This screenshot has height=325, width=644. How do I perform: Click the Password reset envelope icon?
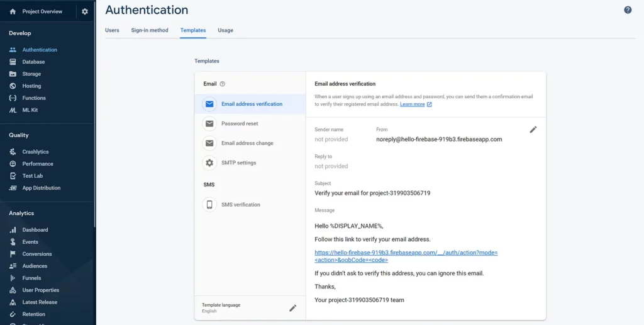pyautogui.click(x=209, y=123)
